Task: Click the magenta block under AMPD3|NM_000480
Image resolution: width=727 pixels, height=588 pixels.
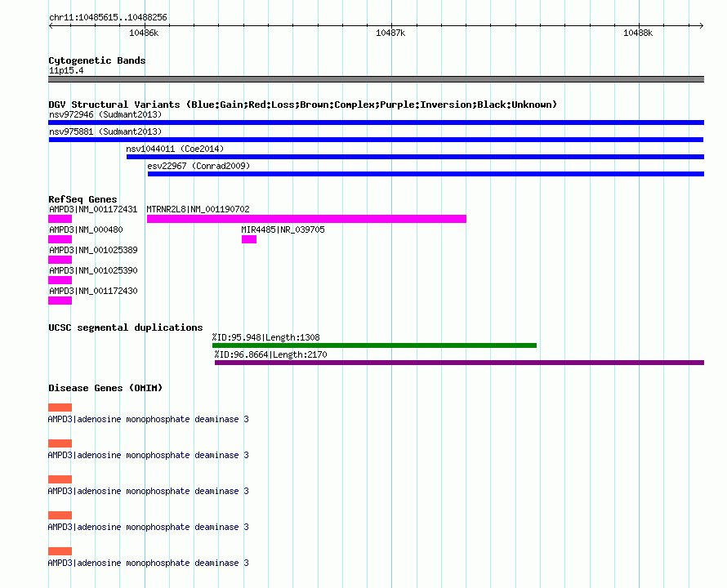Action: [60, 239]
